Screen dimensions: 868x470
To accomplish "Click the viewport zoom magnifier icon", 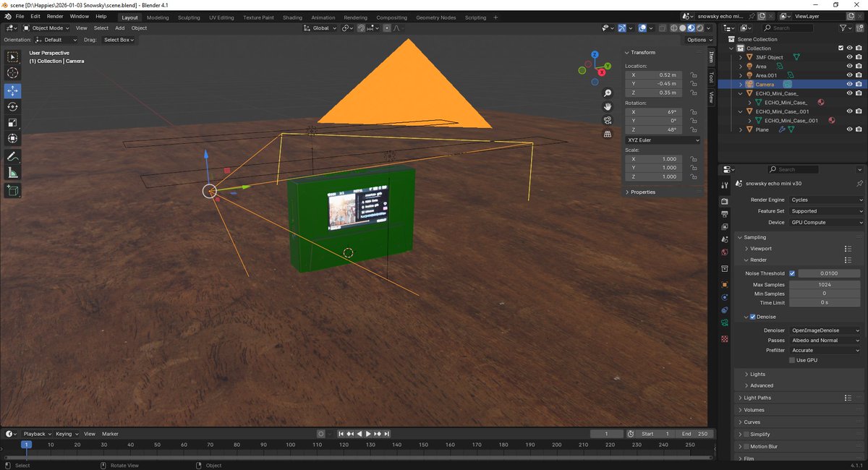I will click(x=608, y=93).
